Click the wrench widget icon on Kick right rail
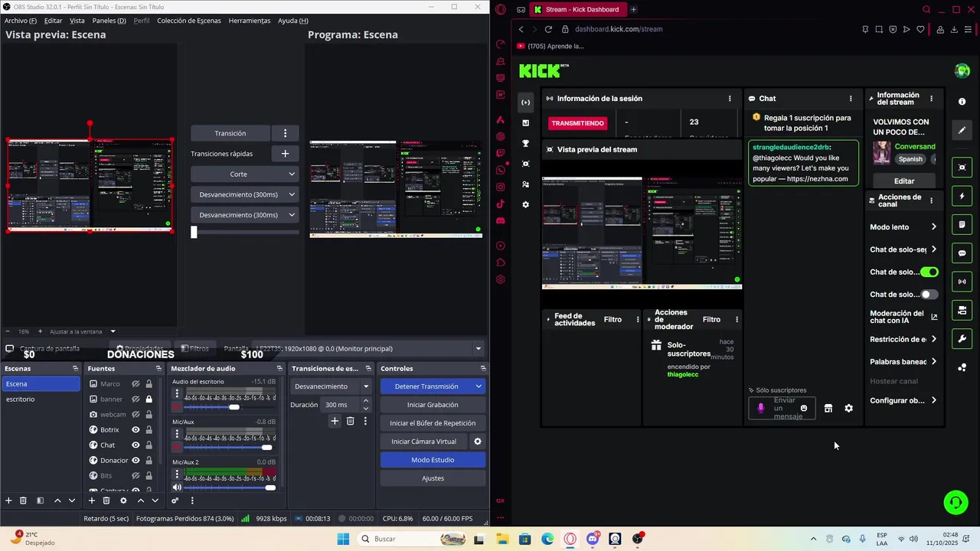980x551 pixels. pos(962,339)
